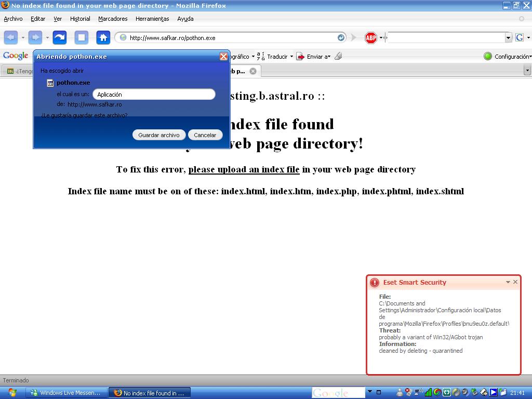
Task: Click the Enviar a envelope icon
Action: pos(300,56)
